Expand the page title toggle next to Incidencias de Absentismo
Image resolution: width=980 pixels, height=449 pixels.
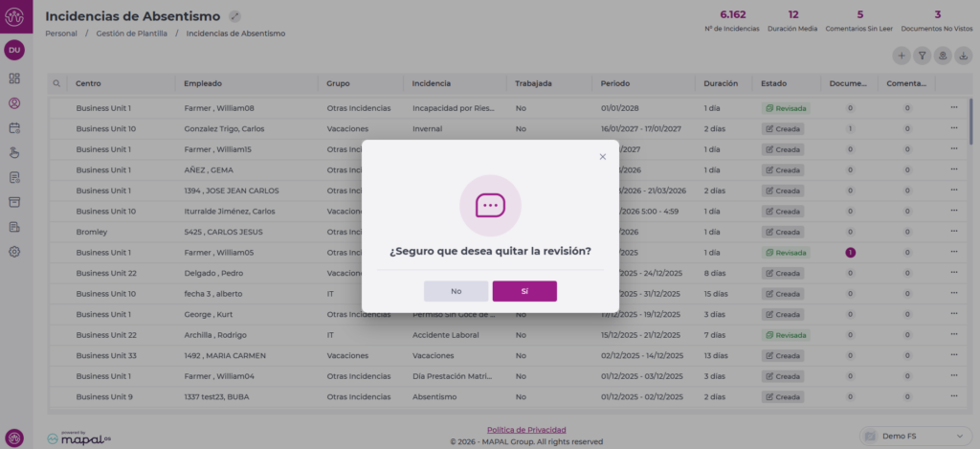point(235,16)
